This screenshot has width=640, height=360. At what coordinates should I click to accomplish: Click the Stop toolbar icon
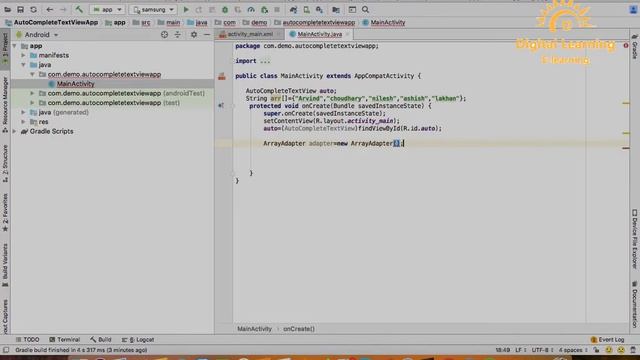tap(277, 9)
